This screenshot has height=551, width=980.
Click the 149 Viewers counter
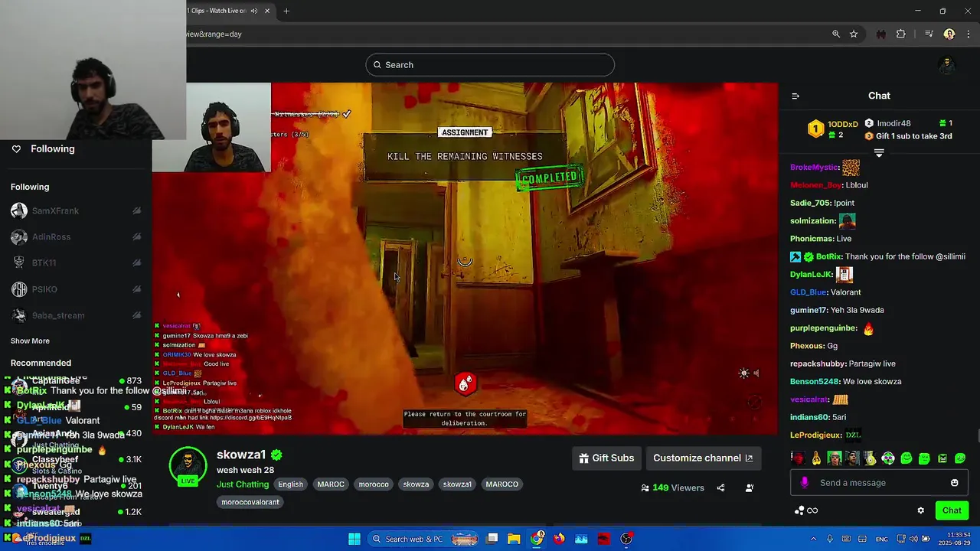tap(672, 488)
